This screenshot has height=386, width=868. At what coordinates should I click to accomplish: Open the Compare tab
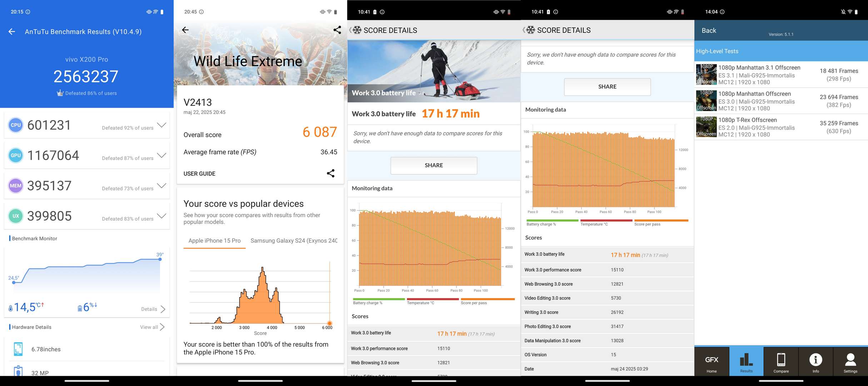coord(781,362)
